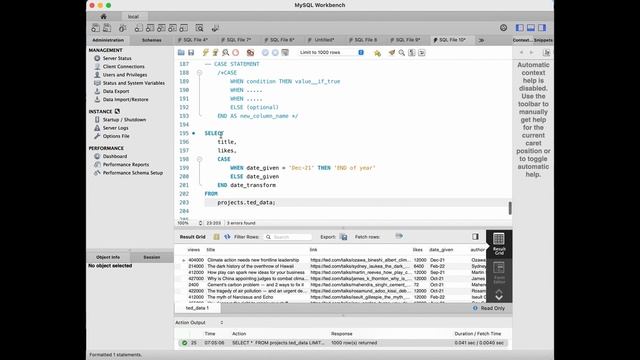The height and width of the screenshot is (360, 640).
Task: Toggle the bottom output panel visibility
Action: click(x=531, y=28)
